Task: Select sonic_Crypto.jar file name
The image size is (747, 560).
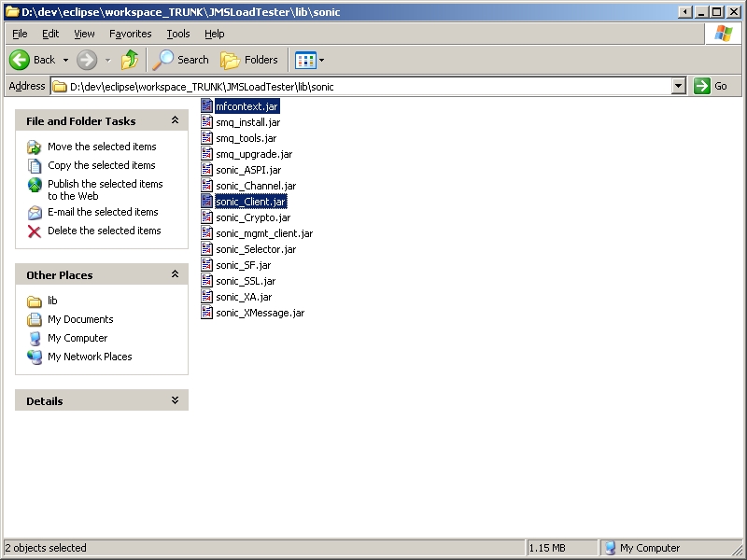Action: tap(253, 217)
